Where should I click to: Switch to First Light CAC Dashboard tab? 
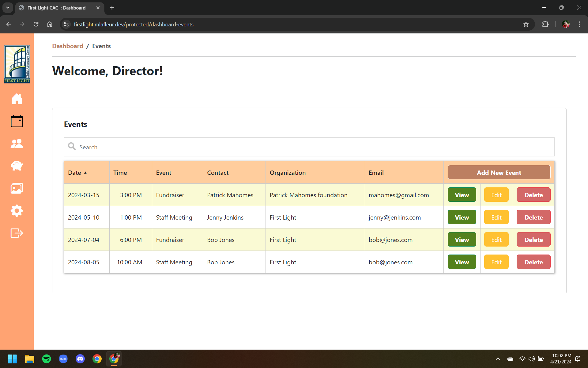pyautogui.click(x=57, y=8)
